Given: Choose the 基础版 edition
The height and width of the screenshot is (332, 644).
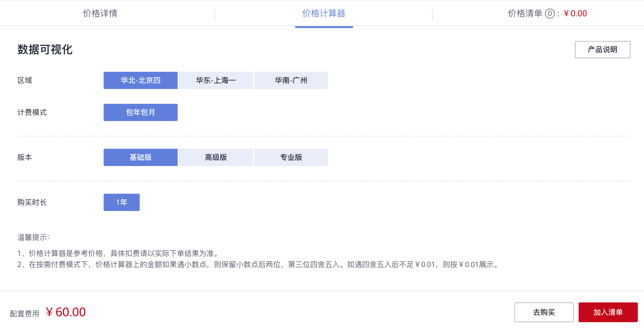Looking at the screenshot, I should click(x=141, y=157).
